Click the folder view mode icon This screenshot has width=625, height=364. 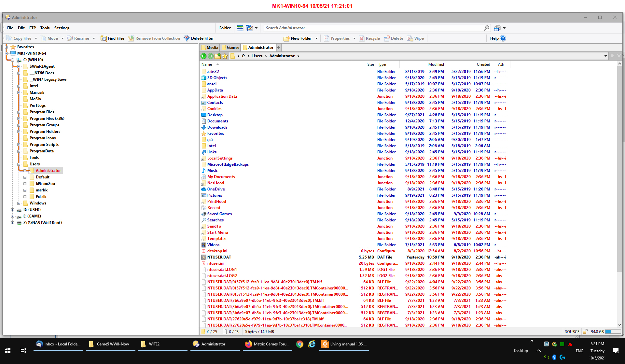(x=240, y=28)
